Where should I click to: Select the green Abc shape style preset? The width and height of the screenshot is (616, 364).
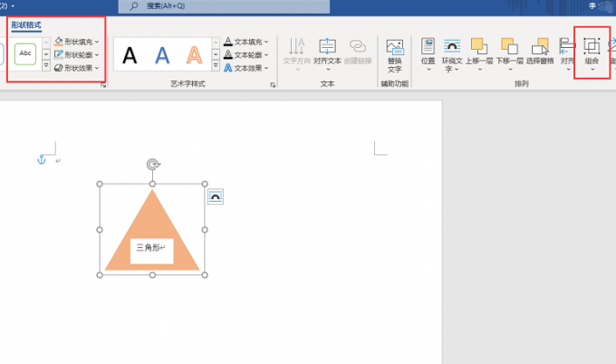tap(25, 53)
